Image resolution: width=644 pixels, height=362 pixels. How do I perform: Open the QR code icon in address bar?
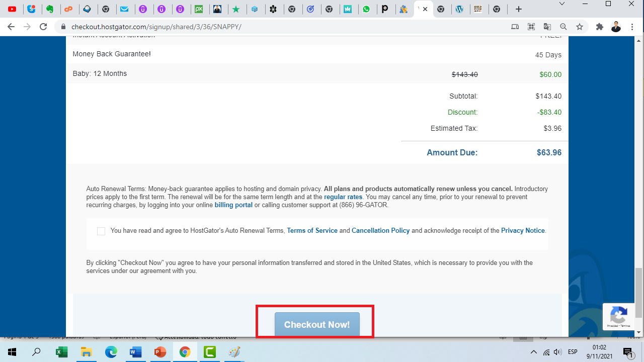click(x=531, y=27)
